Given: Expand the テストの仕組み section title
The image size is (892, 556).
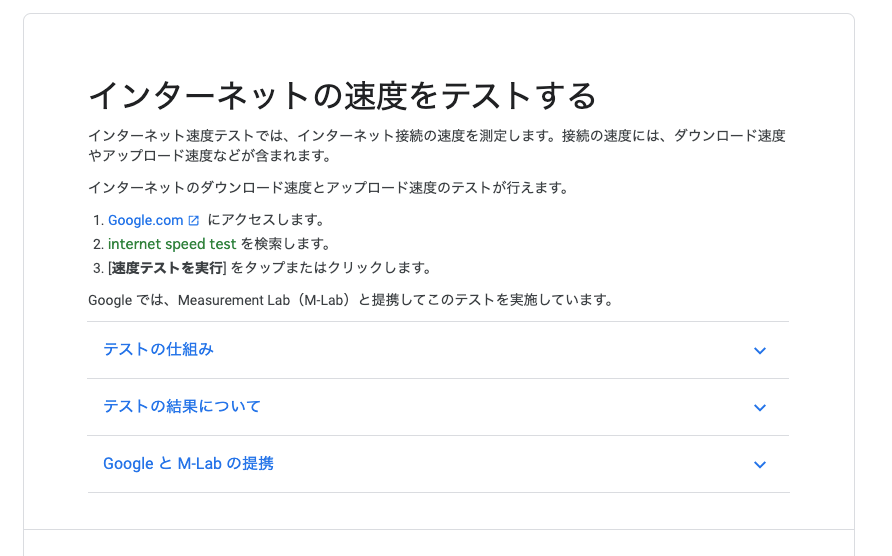Looking at the screenshot, I should tap(158, 350).
